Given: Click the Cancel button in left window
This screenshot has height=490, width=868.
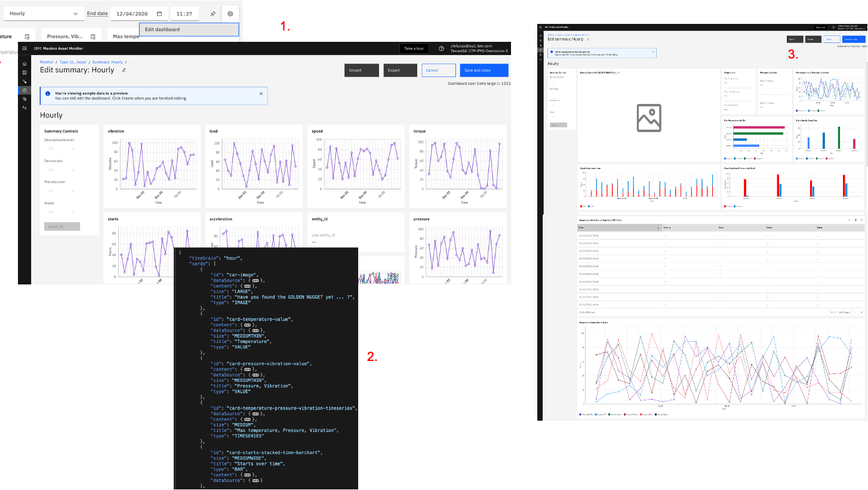Looking at the screenshot, I should point(438,70).
